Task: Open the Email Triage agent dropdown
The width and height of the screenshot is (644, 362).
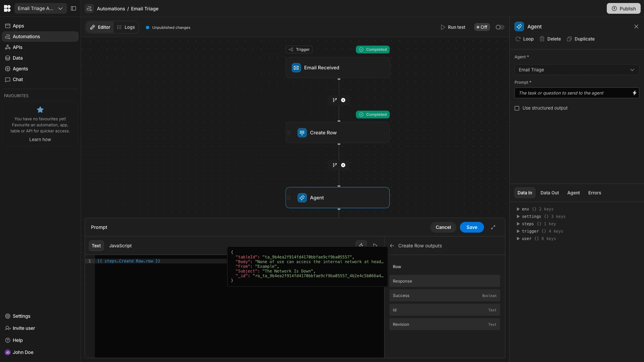Action: pyautogui.click(x=576, y=70)
